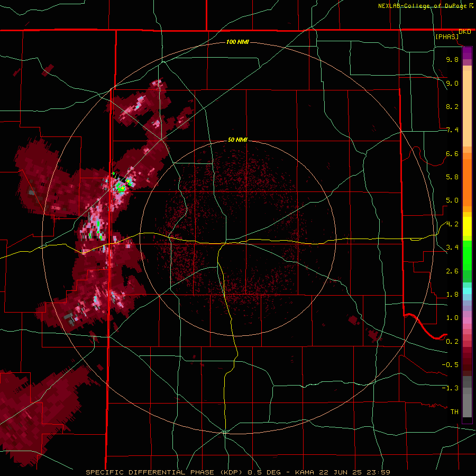Click the -0.5 legend value
The image size is (476, 476).
[450, 364]
